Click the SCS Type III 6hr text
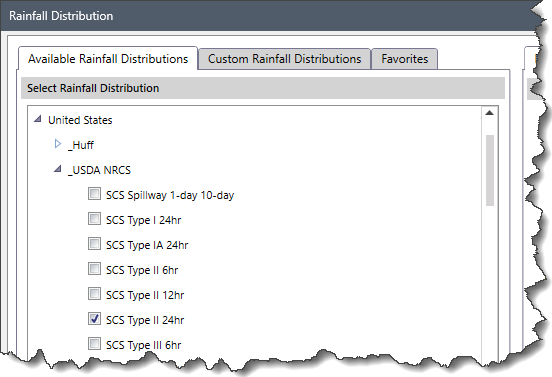552x377 pixels. (x=144, y=345)
